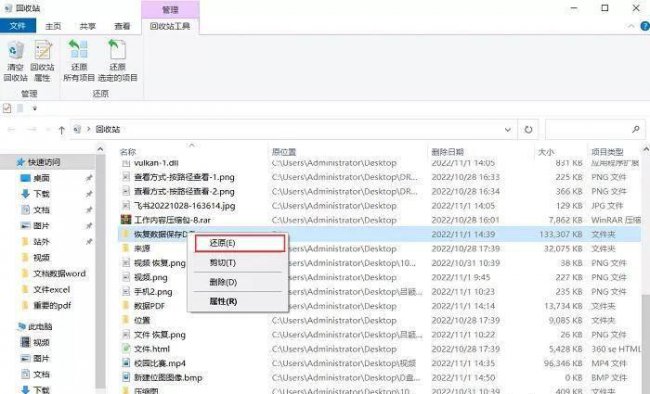The image size is (650, 394).
Task: Choose 还原(E) in the context menu
Action: (240, 243)
